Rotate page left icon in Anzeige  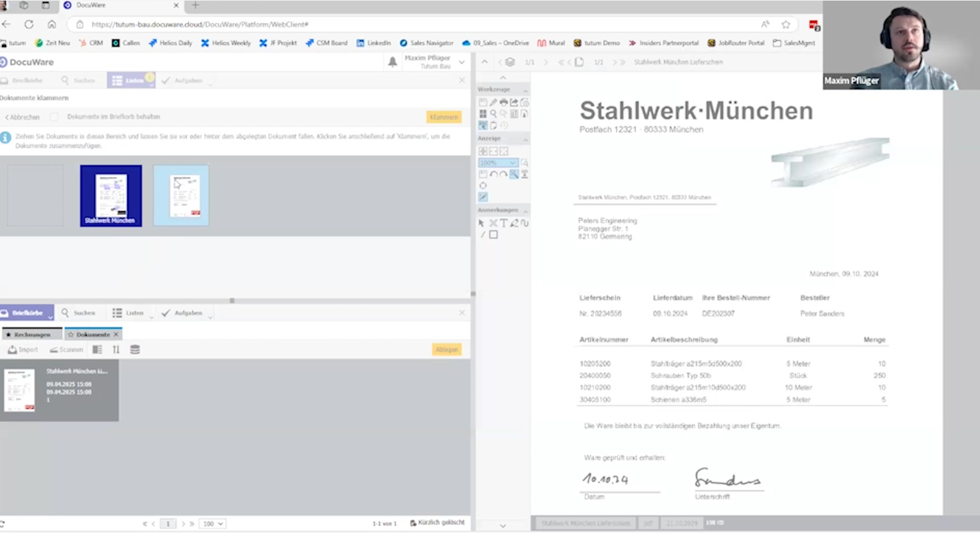pos(493,175)
